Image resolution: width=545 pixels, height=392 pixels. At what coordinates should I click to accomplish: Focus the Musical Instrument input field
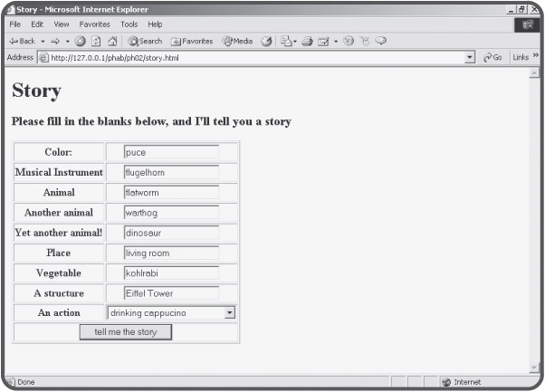pos(171,172)
